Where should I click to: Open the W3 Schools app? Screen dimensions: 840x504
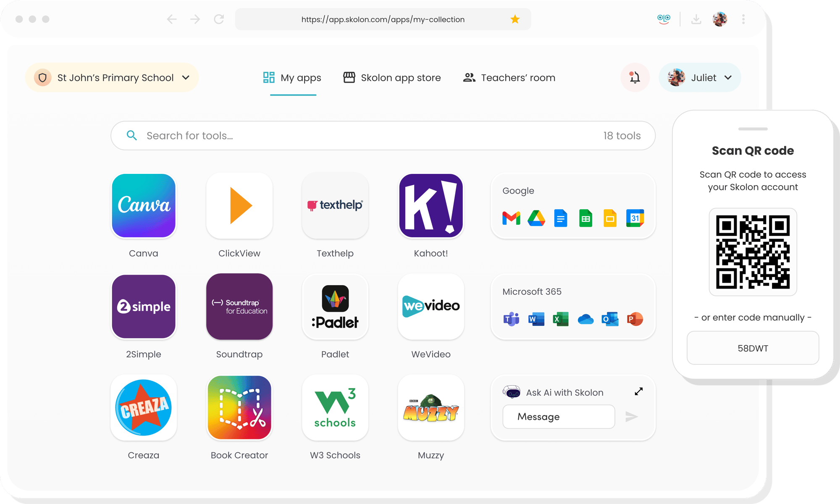pyautogui.click(x=335, y=407)
